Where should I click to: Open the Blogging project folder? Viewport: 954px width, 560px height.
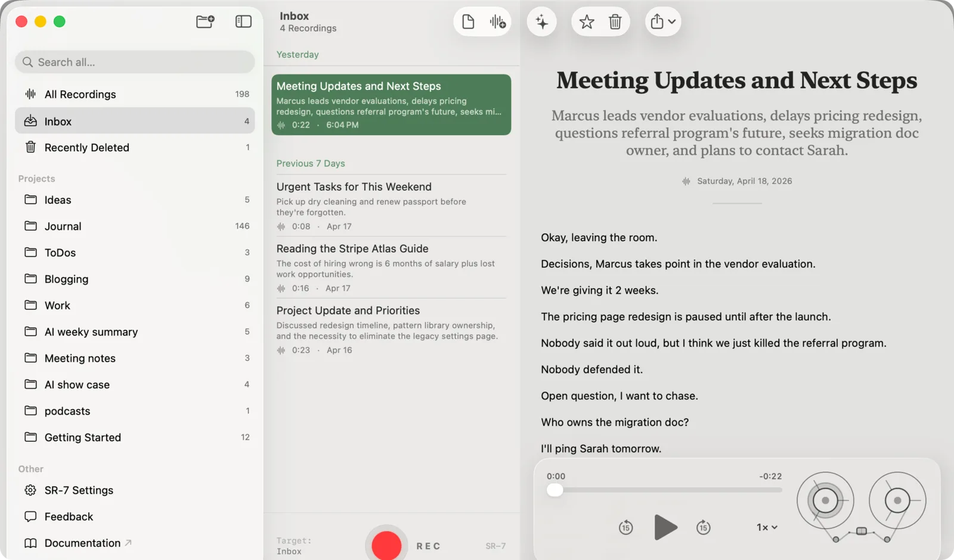135,279
